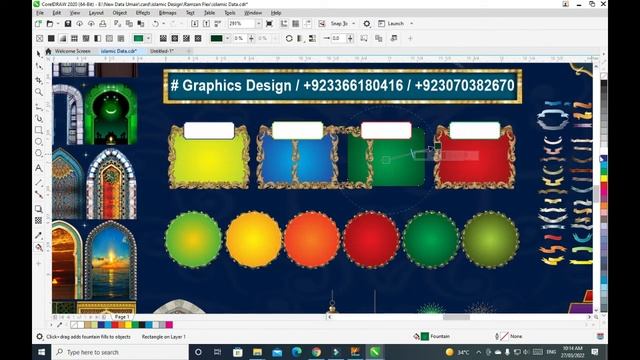Open the Layout menu
Viewport: 640px width, 360px height.
click(x=96, y=13)
